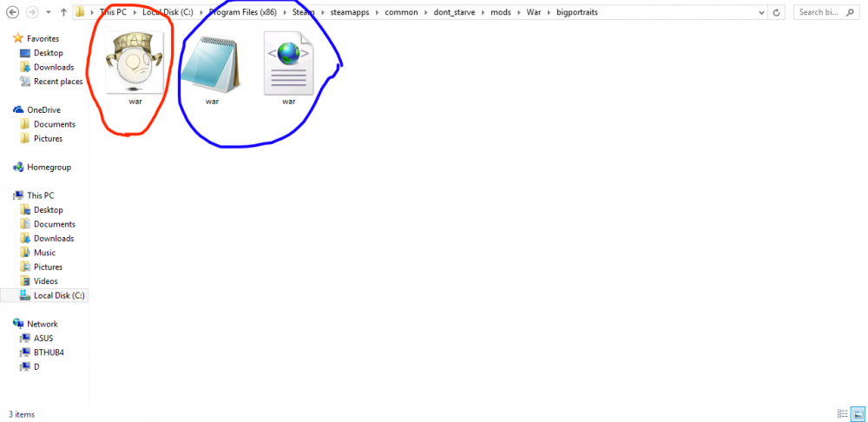Go back with the left arrow button
This screenshot has width=868, height=422.
coord(12,11)
